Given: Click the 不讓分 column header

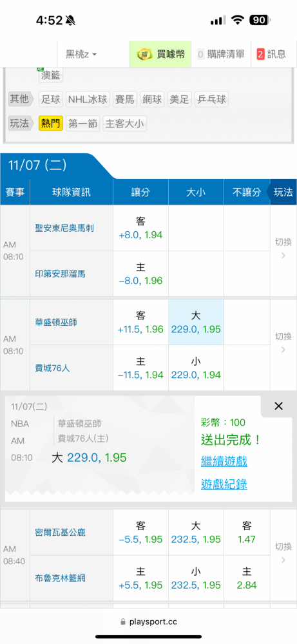Looking at the screenshot, I should point(247,192).
